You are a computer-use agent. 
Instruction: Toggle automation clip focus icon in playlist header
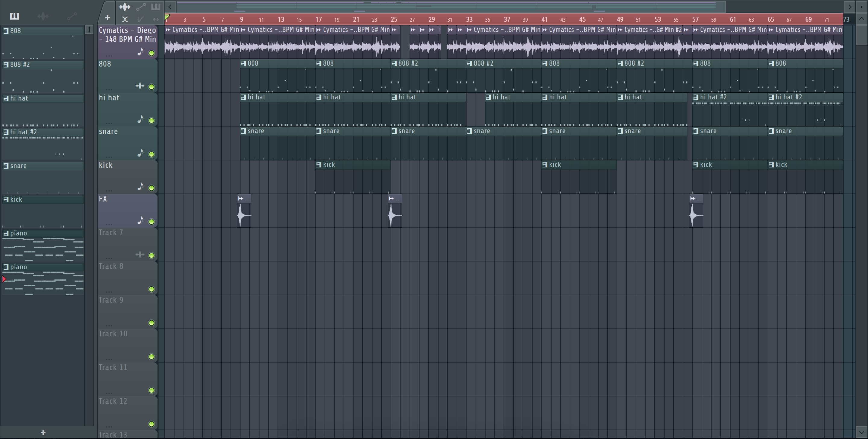pyautogui.click(x=141, y=6)
